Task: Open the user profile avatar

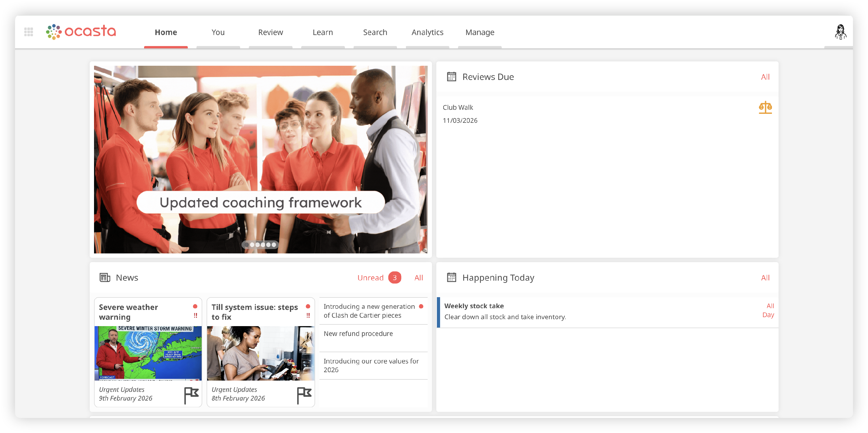Action: (841, 32)
